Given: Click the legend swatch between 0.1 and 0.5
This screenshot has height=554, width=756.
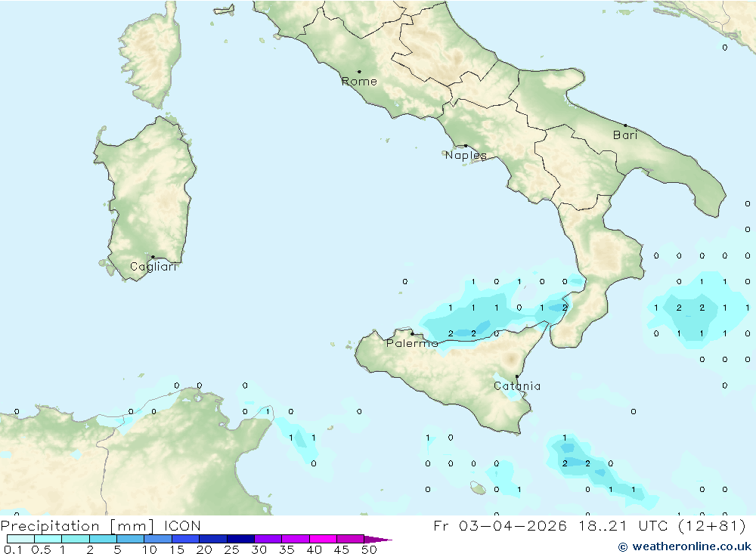Looking at the screenshot, I should (x=20, y=539).
